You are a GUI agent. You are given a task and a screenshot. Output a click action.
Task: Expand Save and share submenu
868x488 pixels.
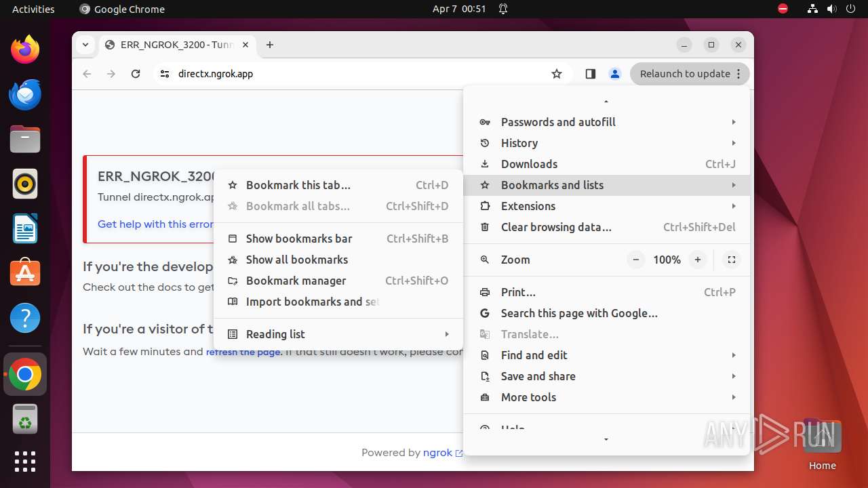pos(734,376)
